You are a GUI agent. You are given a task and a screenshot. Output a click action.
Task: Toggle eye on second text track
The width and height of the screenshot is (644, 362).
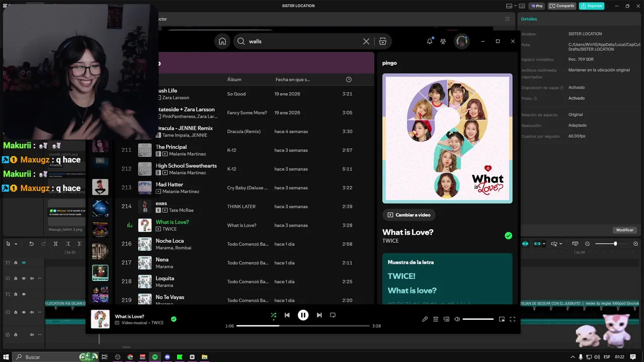click(24, 294)
